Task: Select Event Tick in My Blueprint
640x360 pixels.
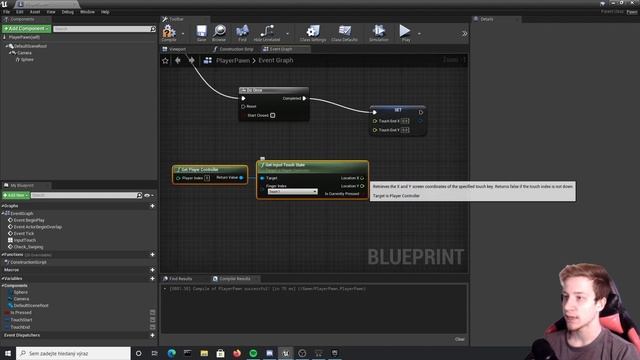Action: (21, 233)
